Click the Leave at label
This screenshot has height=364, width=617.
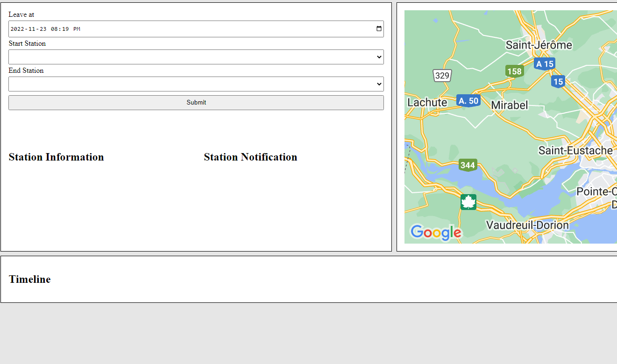point(21,14)
